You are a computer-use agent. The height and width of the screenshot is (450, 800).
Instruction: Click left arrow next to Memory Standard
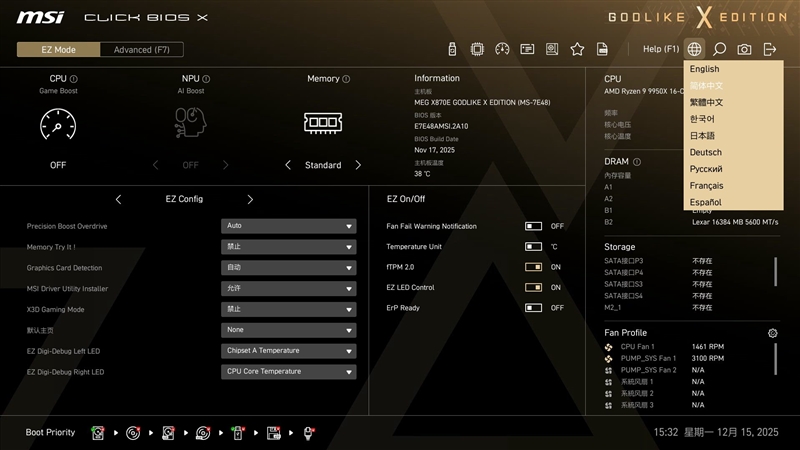288,165
